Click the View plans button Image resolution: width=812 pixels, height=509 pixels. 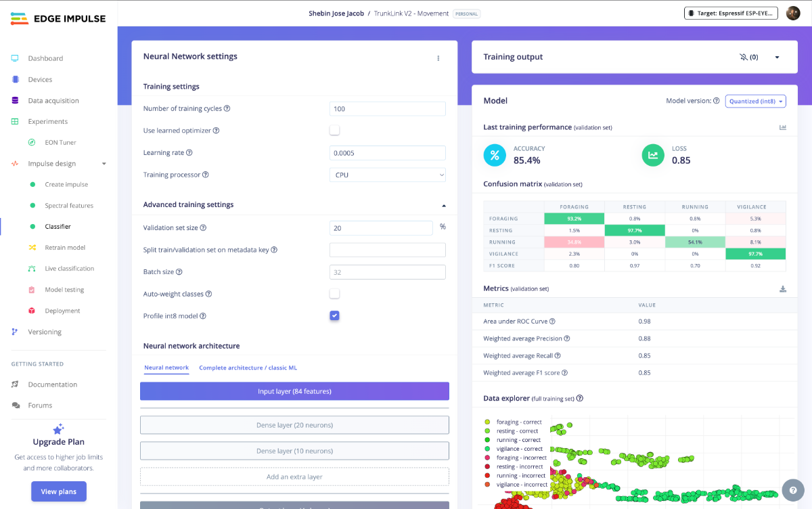pyautogui.click(x=58, y=491)
